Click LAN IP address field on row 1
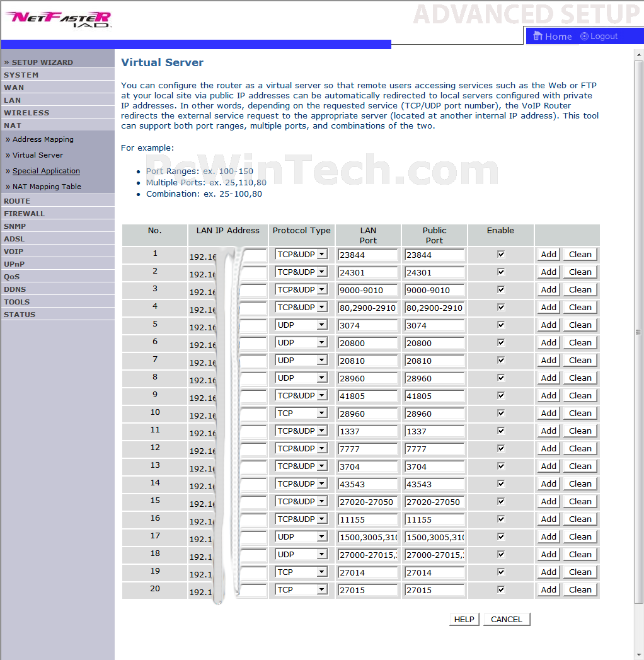The width and height of the screenshot is (644, 660). click(253, 255)
